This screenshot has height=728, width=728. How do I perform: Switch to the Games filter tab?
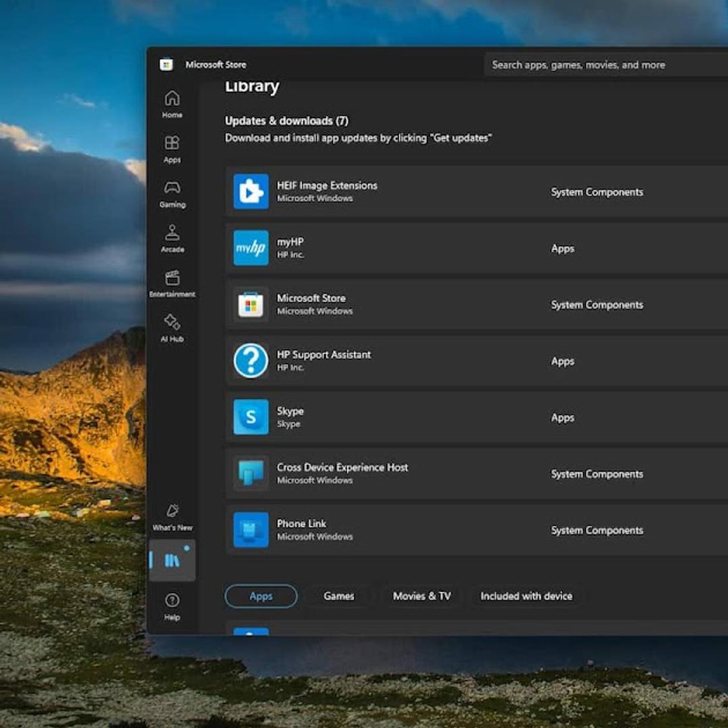tap(338, 596)
